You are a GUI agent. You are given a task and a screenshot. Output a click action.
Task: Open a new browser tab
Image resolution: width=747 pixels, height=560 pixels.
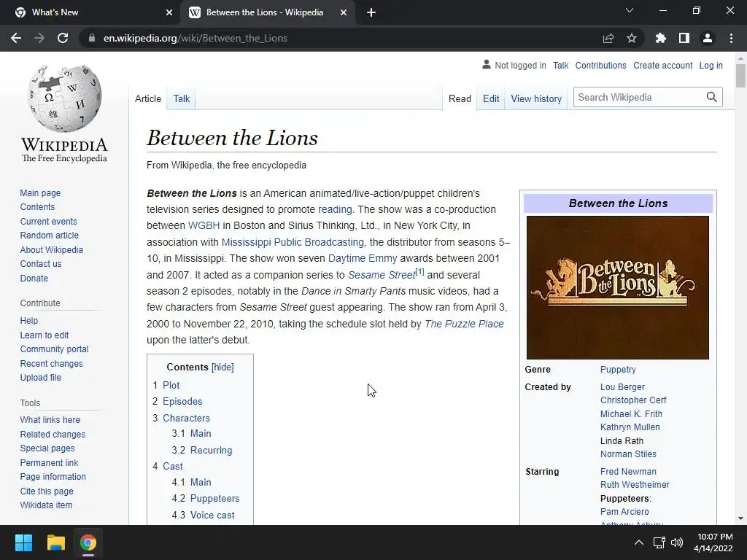coord(371,12)
